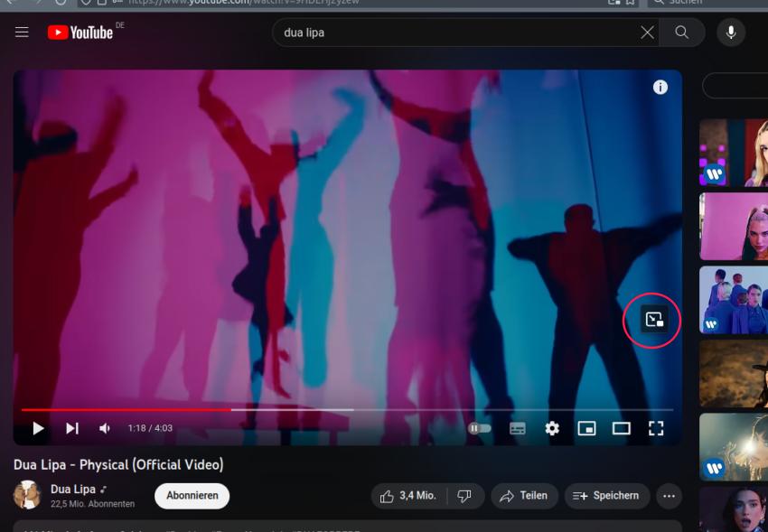Open the Dua Lipa channel name link
Image resolution: width=768 pixels, height=532 pixels.
73,489
